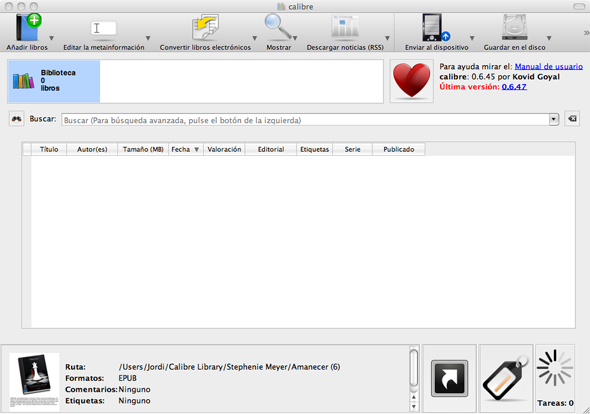
Task: Click the Amanecer book cover thumbnail
Action: tap(34, 382)
